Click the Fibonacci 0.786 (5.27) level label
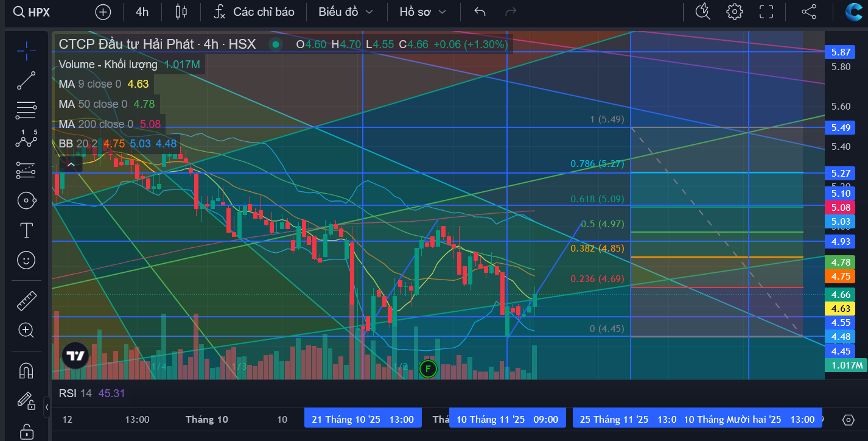Image resolution: width=868 pixels, height=441 pixels. pyautogui.click(x=597, y=163)
